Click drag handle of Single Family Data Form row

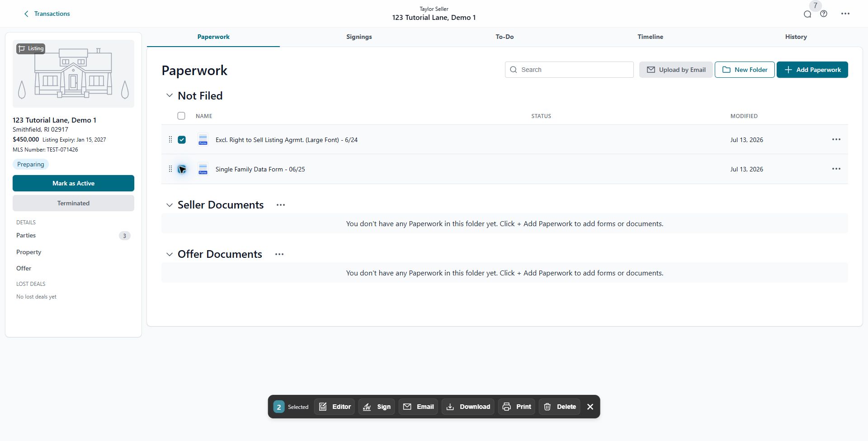[x=170, y=169]
